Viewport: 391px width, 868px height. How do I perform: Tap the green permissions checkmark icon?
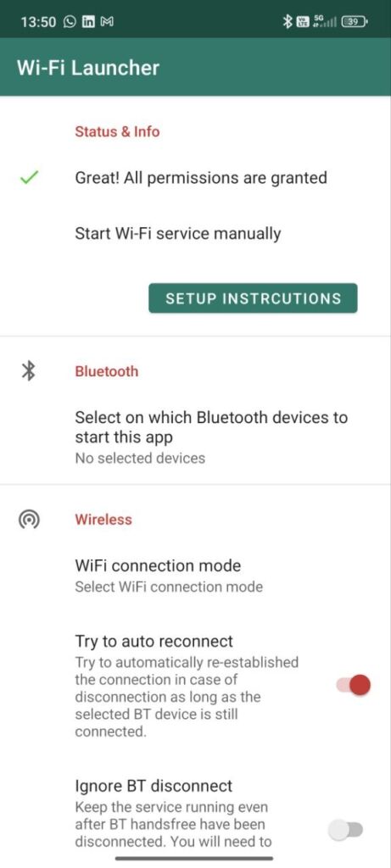point(29,178)
